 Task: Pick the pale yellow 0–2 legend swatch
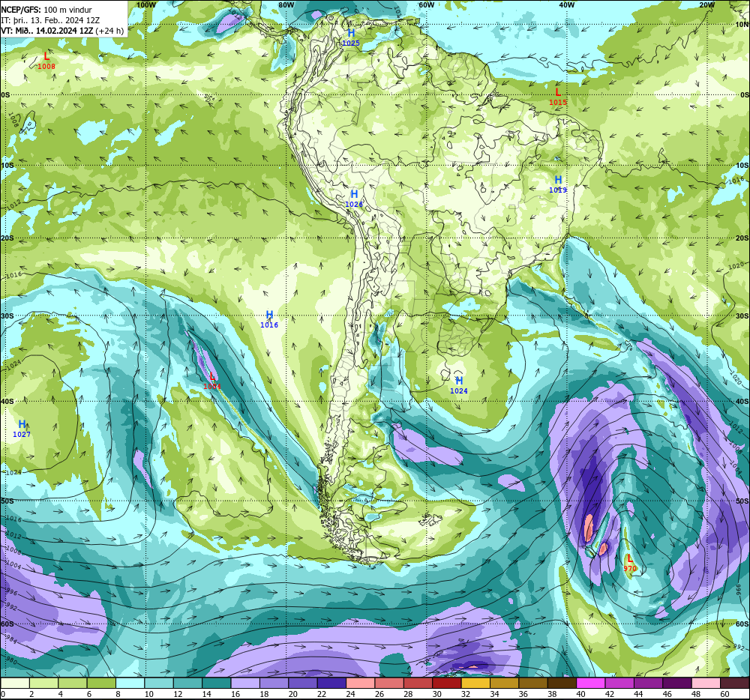pos(15,683)
